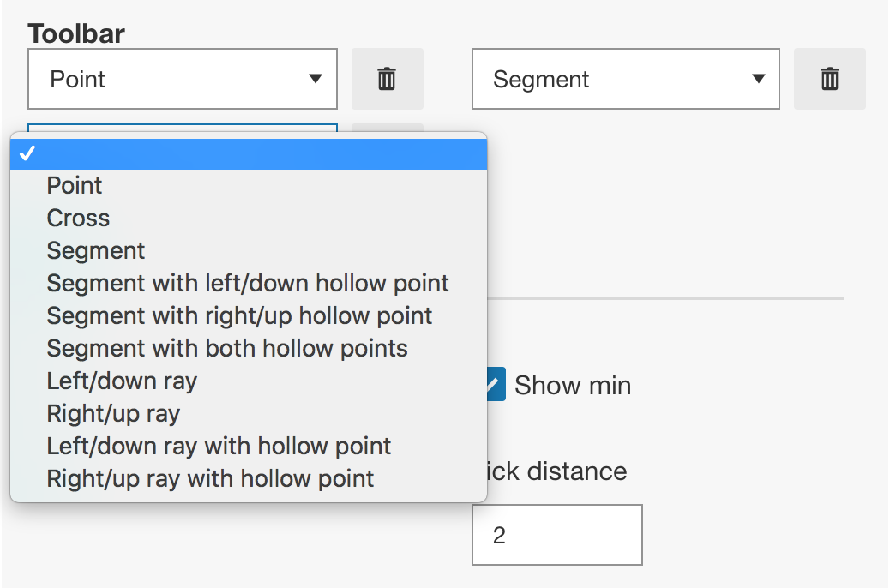Pick the Left/down ray option
The width and height of the screenshot is (890, 588).
(122, 381)
